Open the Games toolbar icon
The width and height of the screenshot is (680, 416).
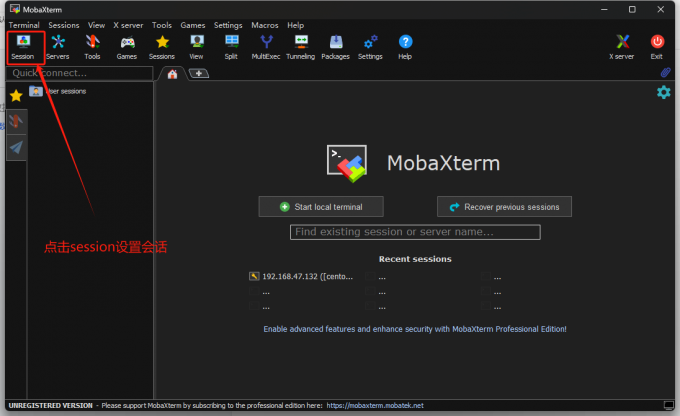coord(127,47)
